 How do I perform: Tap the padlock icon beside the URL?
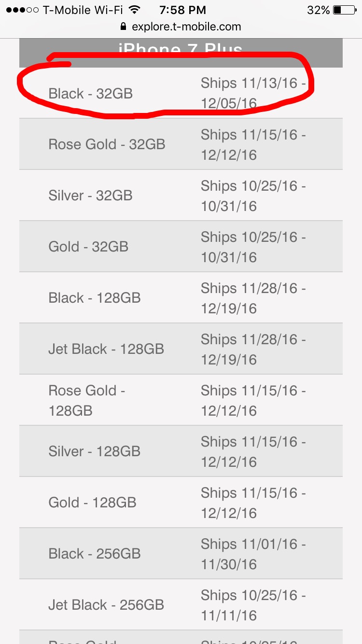(x=124, y=27)
